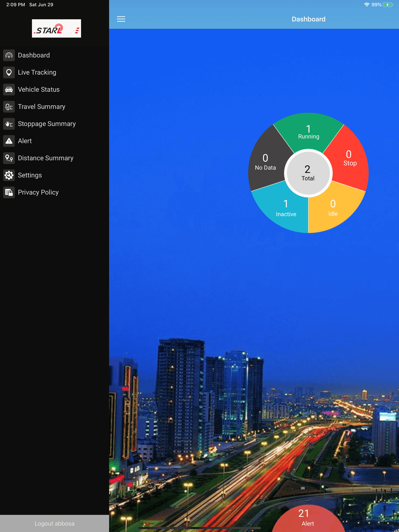Tap the green Running segment
The image size is (399, 532).
click(x=309, y=132)
